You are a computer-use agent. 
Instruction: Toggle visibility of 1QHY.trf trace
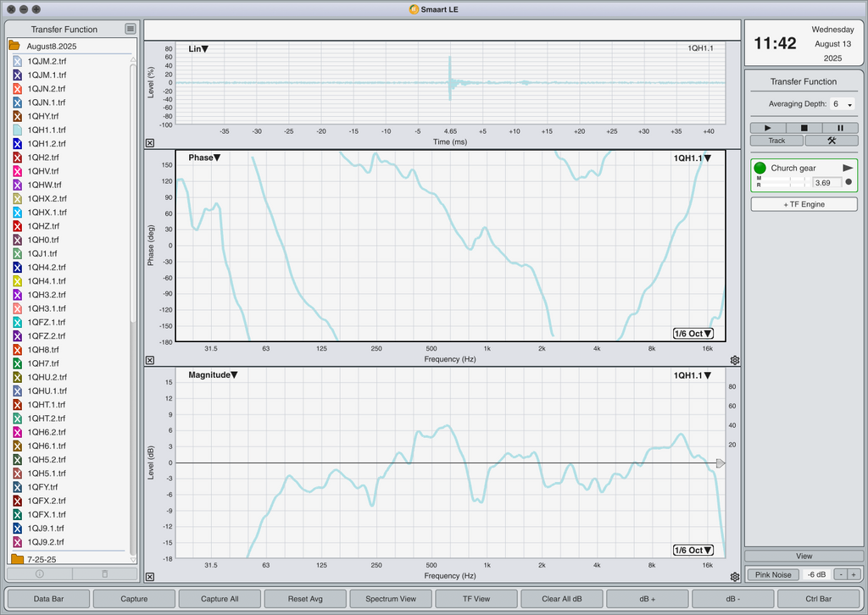pos(17,116)
